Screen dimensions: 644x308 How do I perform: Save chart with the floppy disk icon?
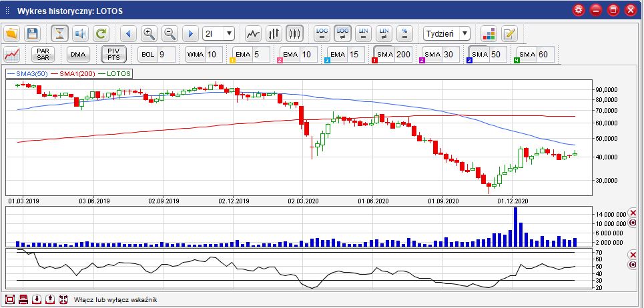pos(32,33)
